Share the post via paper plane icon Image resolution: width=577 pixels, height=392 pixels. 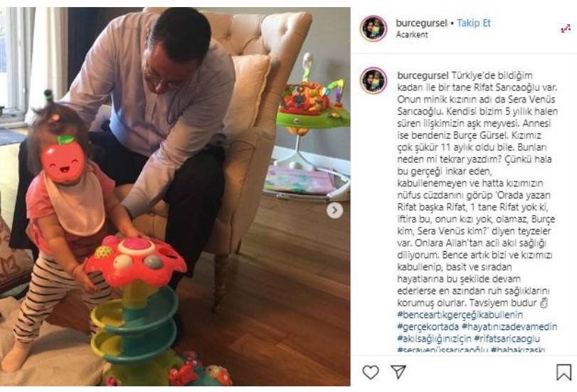[398, 372]
